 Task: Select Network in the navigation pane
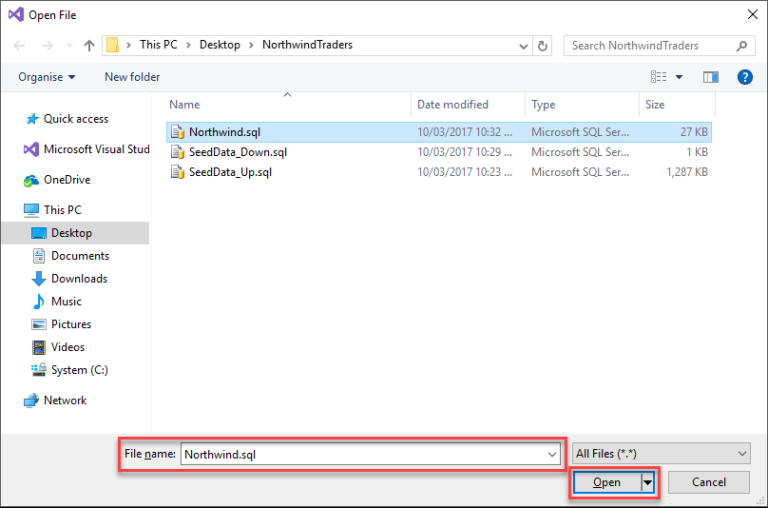[x=65, y=400]
